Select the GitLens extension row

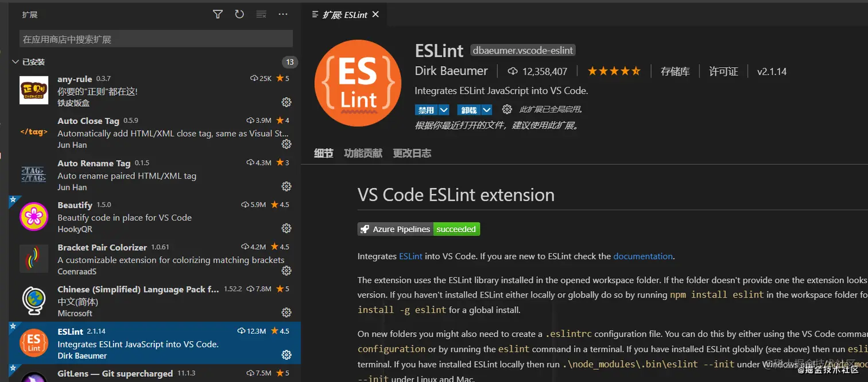(x=155, y=373)
